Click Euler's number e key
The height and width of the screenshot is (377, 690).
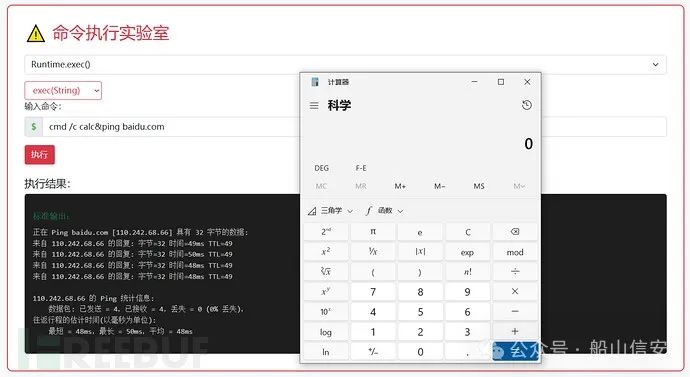420,232
